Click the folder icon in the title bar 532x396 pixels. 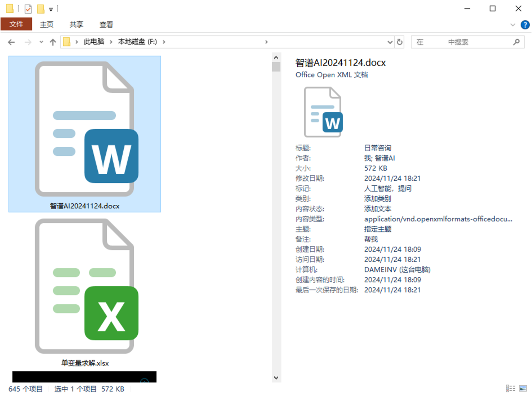[10, 8]
